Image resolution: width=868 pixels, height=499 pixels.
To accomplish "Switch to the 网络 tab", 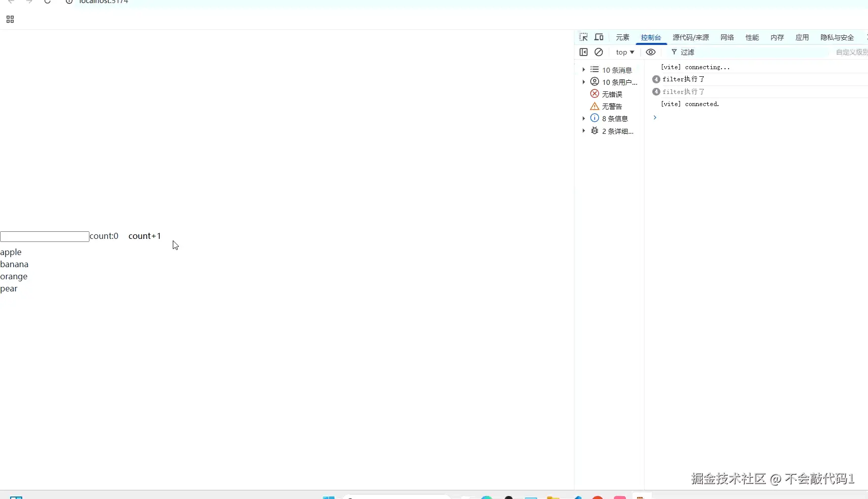I will pos(727,37).
